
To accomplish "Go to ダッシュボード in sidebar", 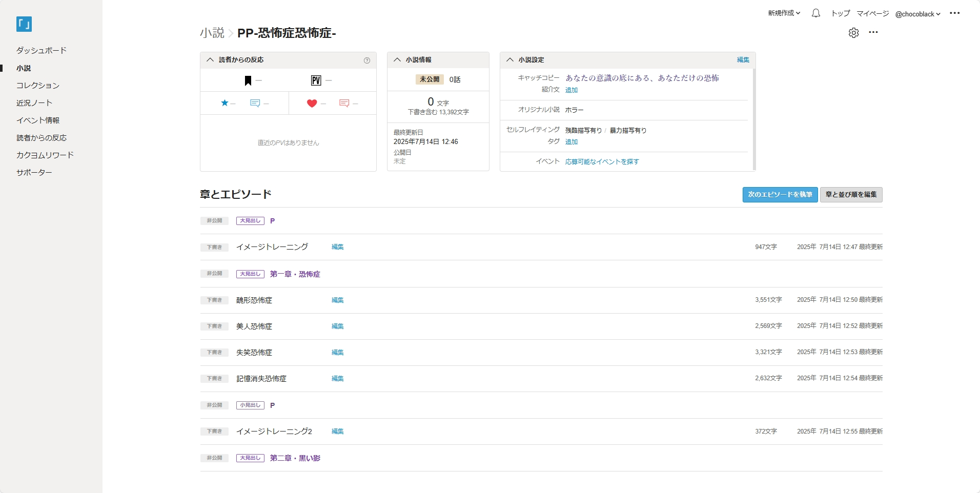I will click(42, 50).
